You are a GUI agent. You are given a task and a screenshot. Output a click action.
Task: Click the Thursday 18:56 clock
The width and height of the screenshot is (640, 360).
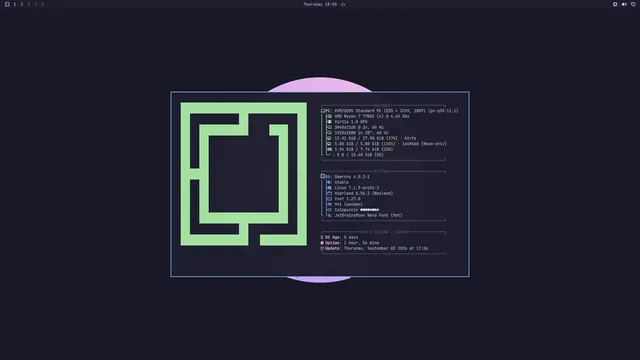tap(320, 4)
